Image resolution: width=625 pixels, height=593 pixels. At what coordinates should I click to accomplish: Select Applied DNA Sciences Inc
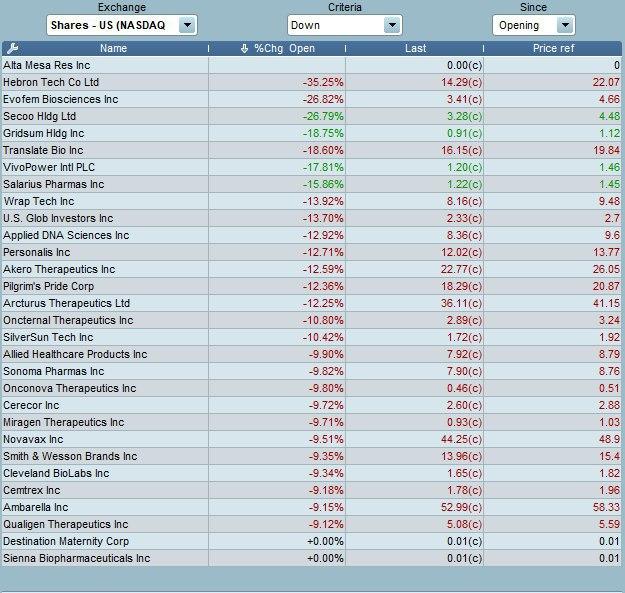coord(66,235)
